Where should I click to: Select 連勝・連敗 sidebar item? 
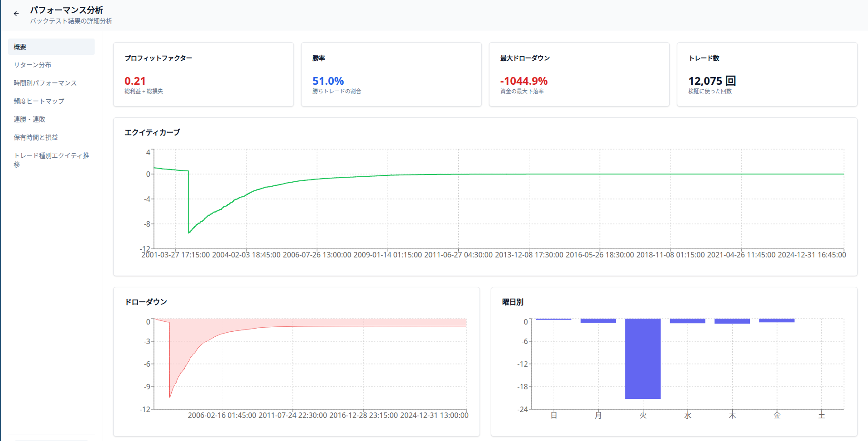point(29,119)
